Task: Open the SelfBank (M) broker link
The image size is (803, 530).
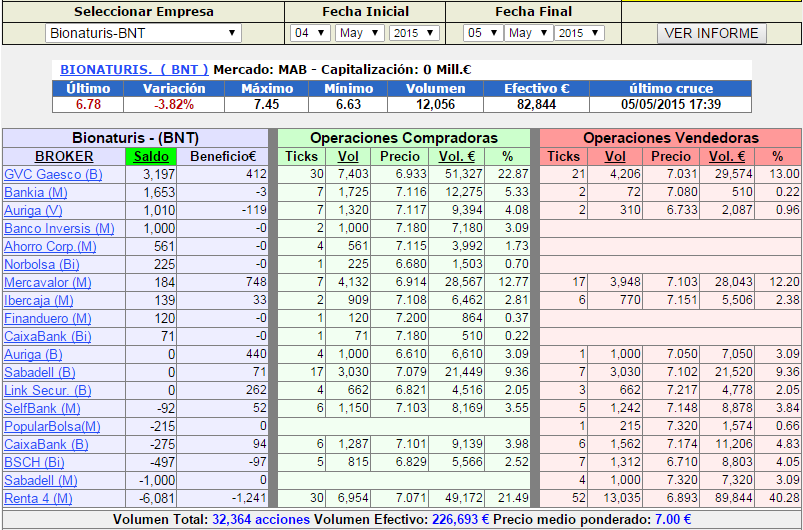Action: (43, 409)
